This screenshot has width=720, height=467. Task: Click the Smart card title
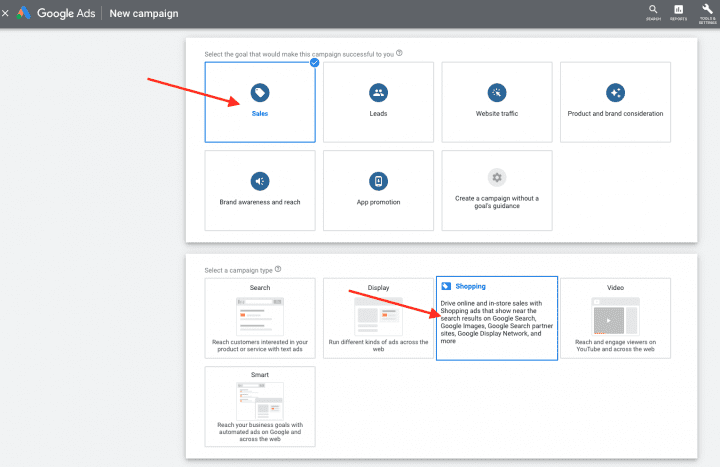point(260,375)
